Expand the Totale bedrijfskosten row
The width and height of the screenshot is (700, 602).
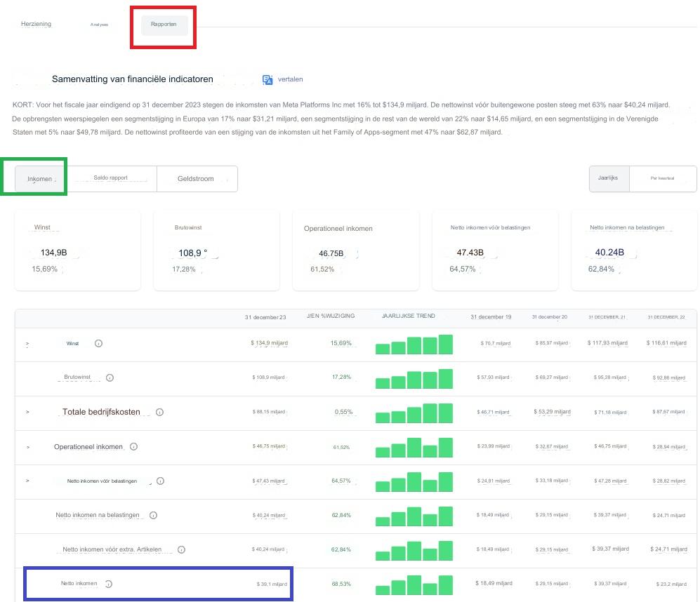pyautogui.click(x=27, y=412)
